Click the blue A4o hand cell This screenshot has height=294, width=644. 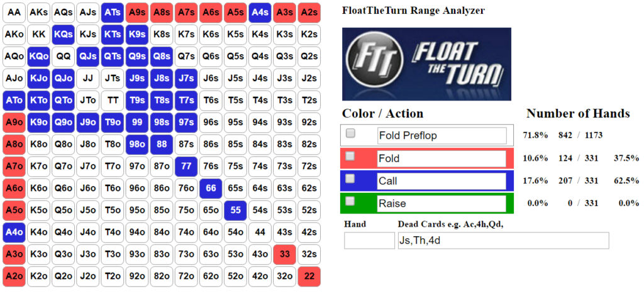14,232
